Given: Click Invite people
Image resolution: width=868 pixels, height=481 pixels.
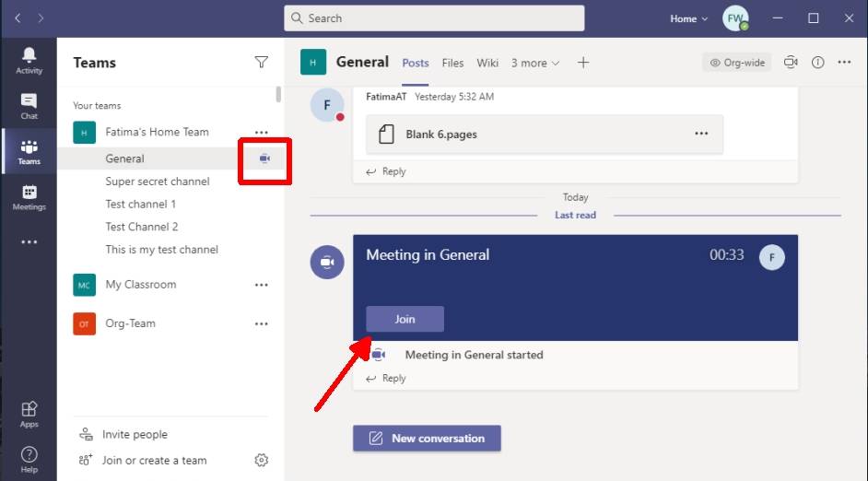Looking at the screenshot, I should coord(123,435).
